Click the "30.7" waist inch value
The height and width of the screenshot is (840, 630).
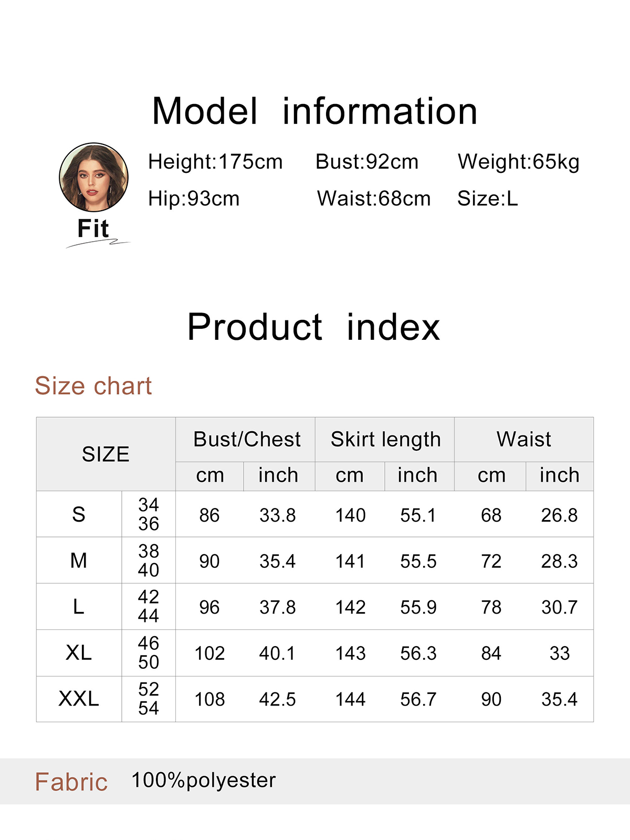559,607
